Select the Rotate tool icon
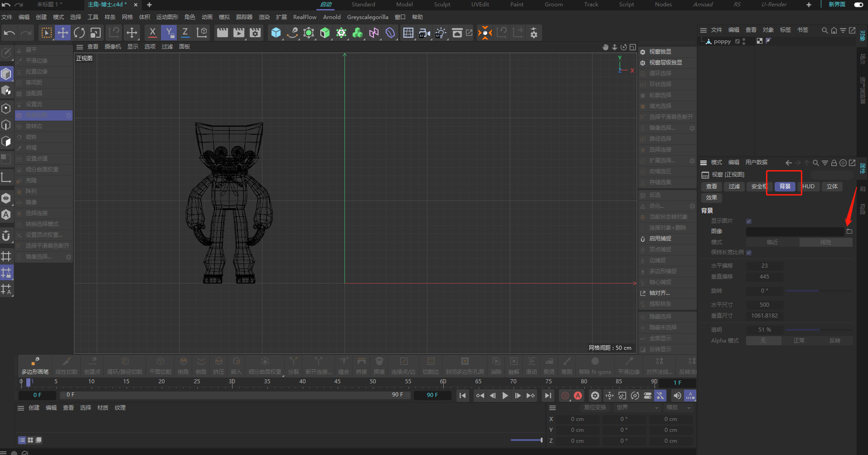 [x=79, y=33]
